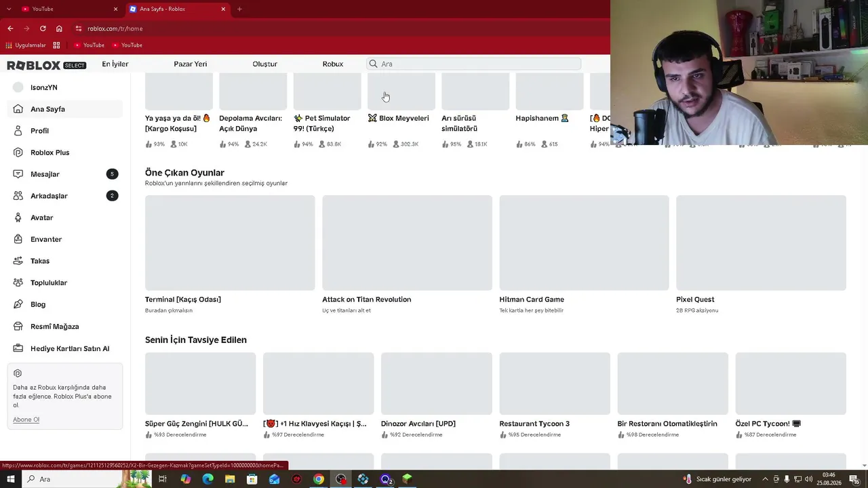Open the Windows Start menu
The height and width of the screenshot is (488, 868).
11,479
